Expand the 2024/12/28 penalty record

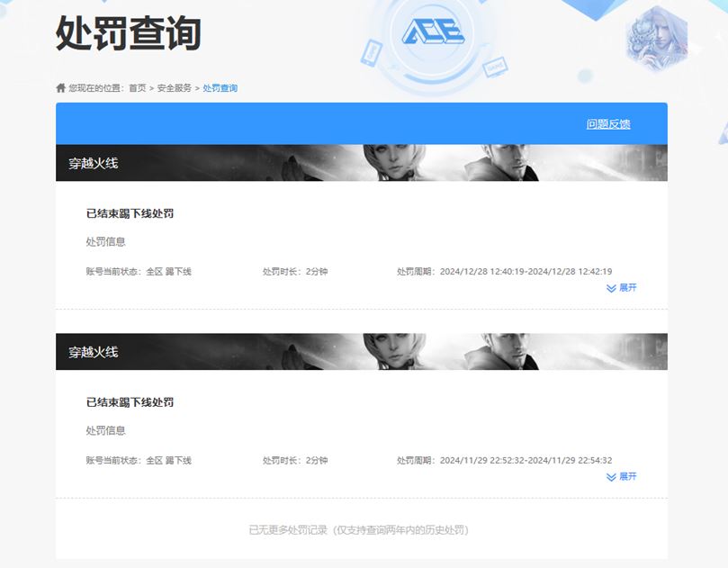[622, 288]
